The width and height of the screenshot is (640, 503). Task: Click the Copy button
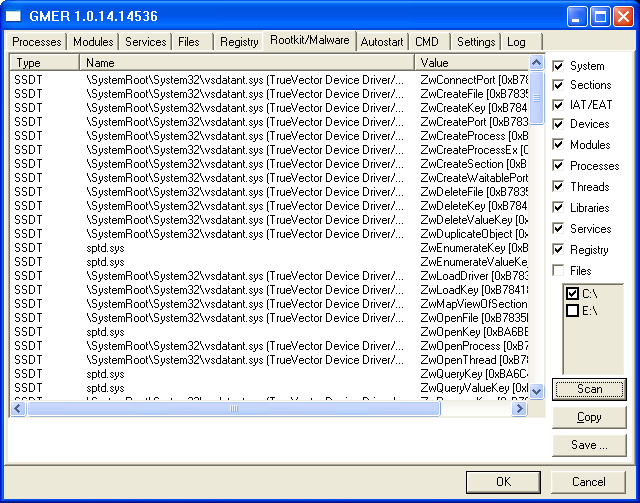click(x=589, y=417)
